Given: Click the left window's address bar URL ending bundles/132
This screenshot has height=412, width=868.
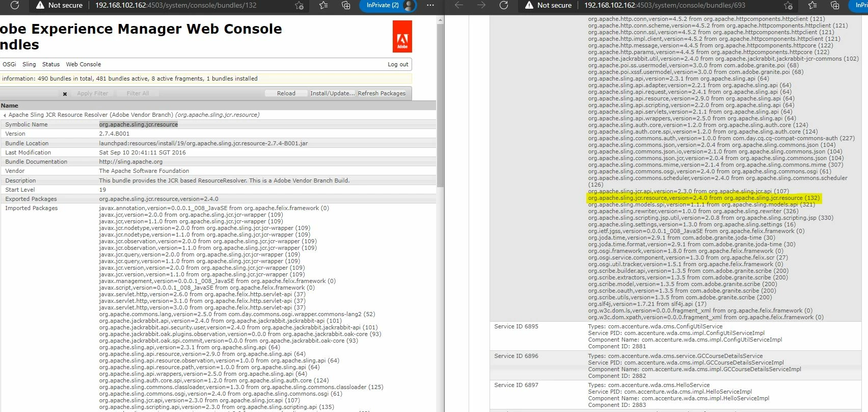Looking at the screenshot, I should tap(176, 5).
